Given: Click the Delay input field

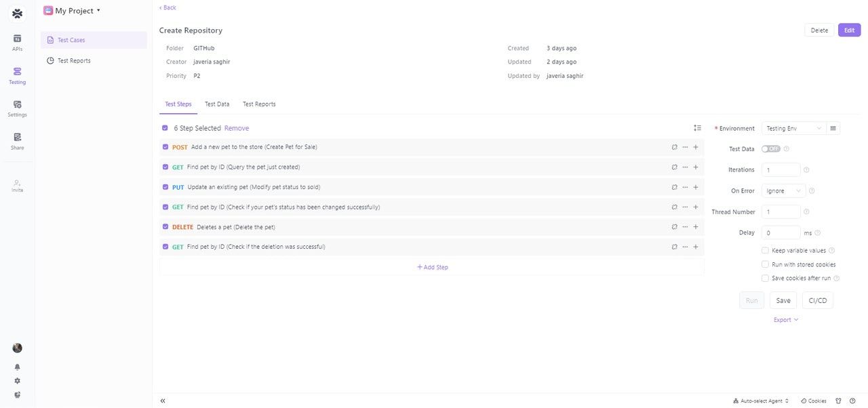Looking at the screenshot, I should [x=781, y=233].
